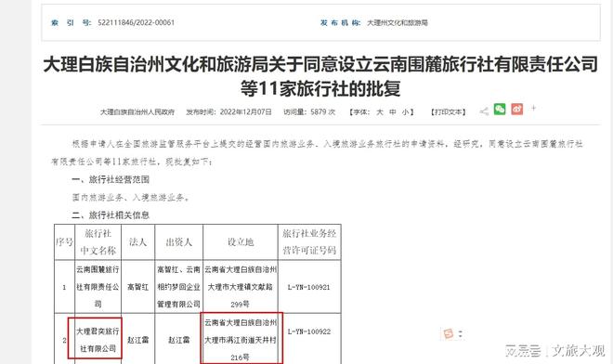
Task: Click the 【打印文本】 print link
Action: pyautogui.click(x=449, y=112)
